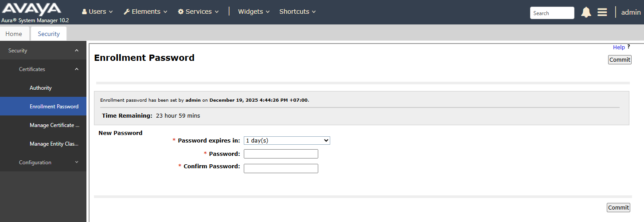Click the top Commit button
Screen dimensions: 644x222
click(619, 60)
